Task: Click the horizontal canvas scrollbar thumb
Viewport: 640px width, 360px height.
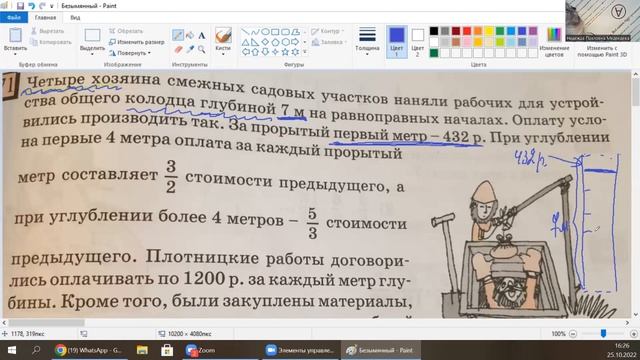Action: 47,322
